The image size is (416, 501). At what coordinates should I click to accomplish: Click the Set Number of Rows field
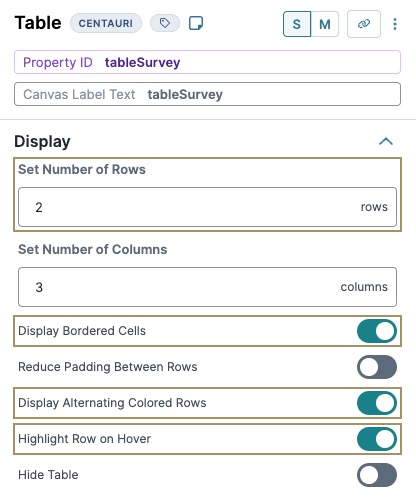pos(207,207)
